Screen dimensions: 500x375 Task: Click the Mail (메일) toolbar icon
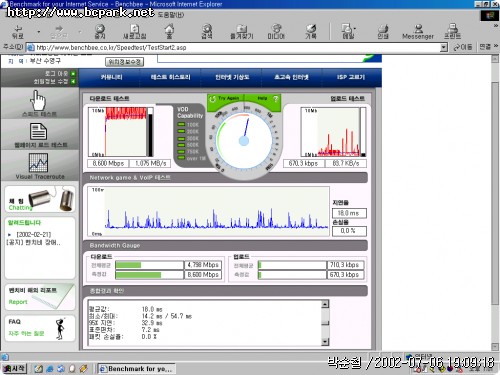(348, 32)
